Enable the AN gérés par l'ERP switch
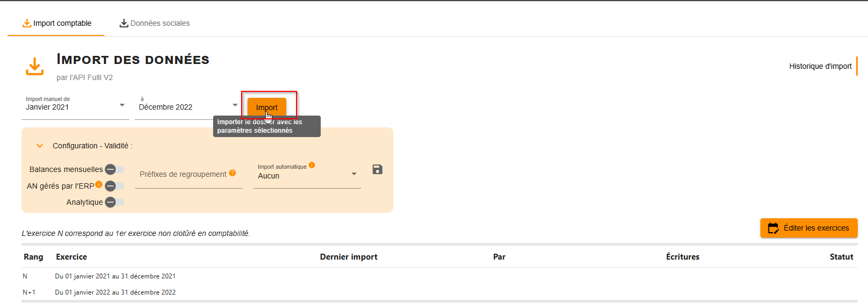Screen dimensions: 868x308 114,186
